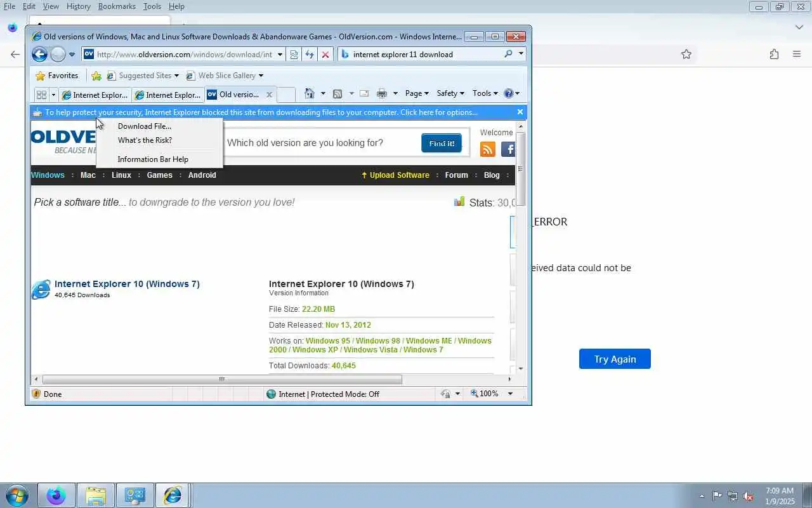
Task: Click the Internet Protected Mode status text
Action: coord(329,394)
